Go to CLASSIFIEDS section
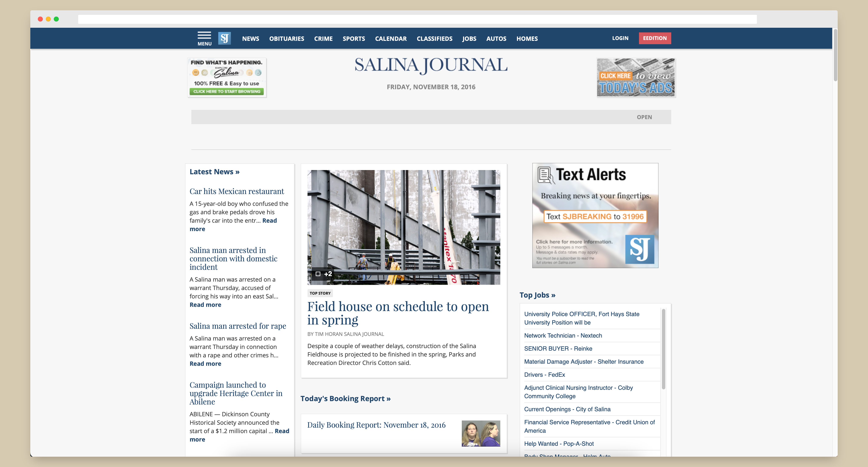 click(434, 39)
